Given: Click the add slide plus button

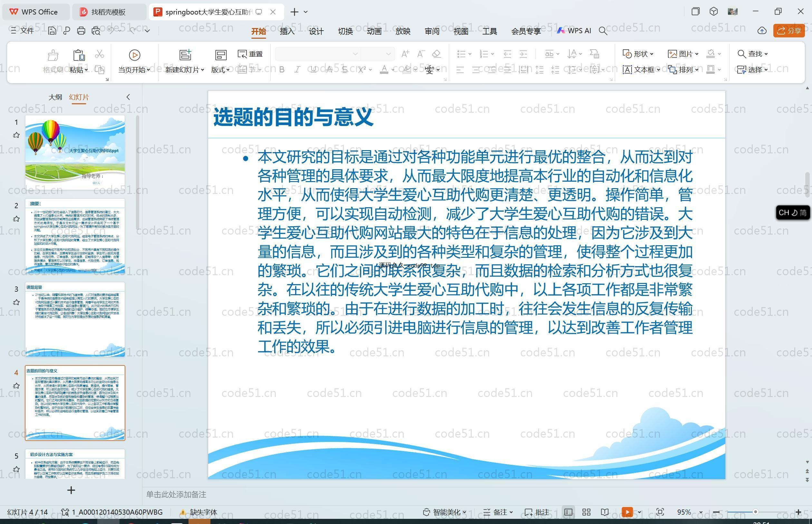Looking at the screenshot, I should tap(71, 490).
